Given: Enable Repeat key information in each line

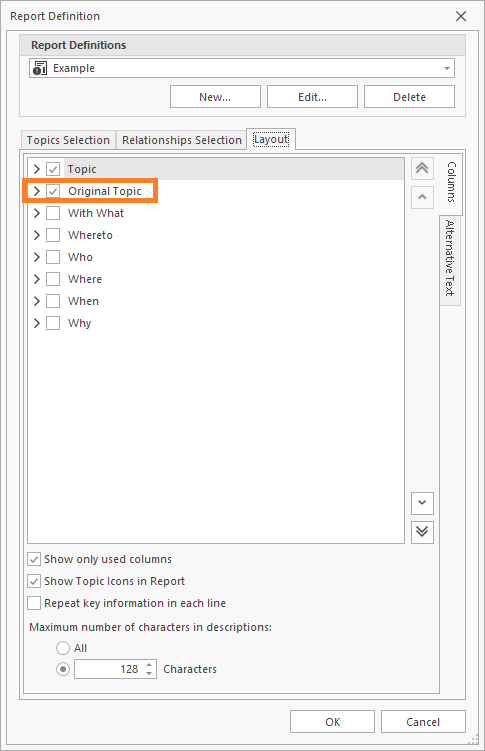Looking at the screenshot, I should click(x=34, y=603).
